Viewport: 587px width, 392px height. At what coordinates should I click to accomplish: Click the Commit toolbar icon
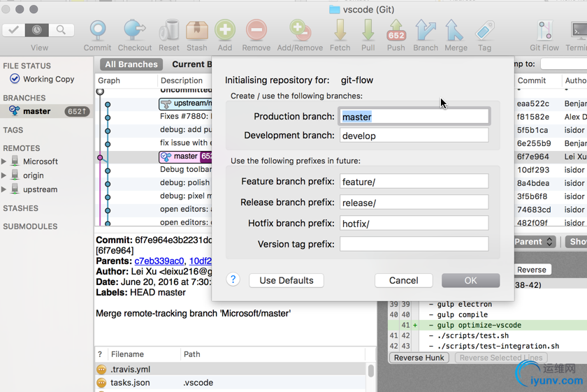pos(98,30)
